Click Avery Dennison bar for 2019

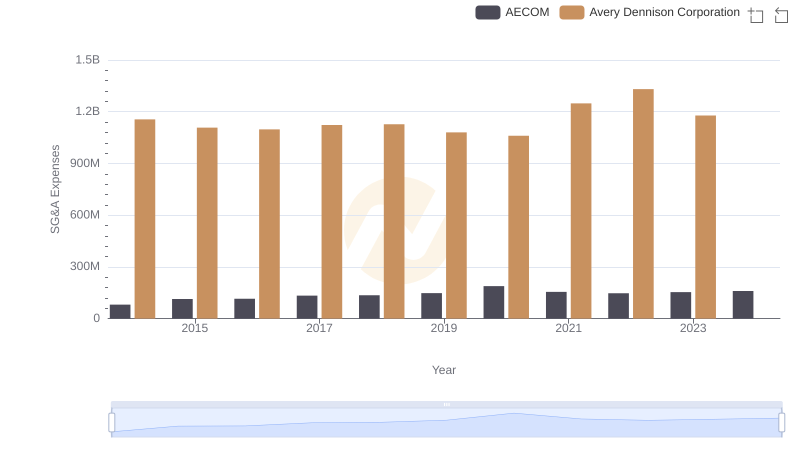click(456, 225)
